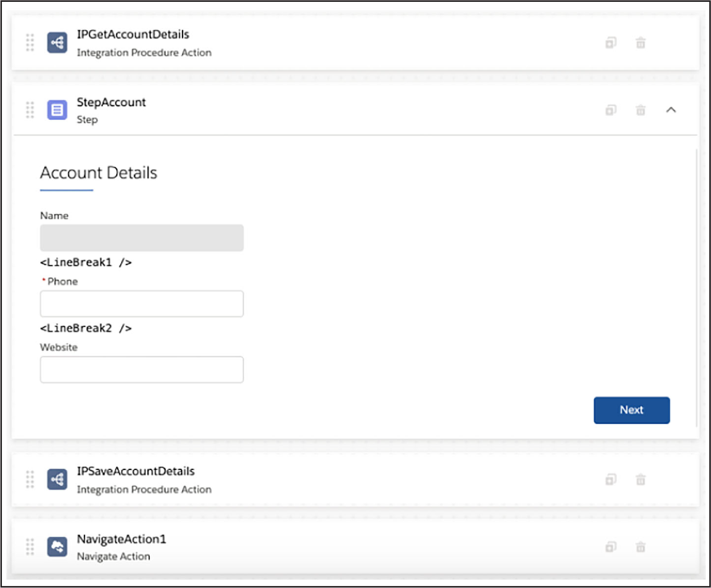Collapse the StepAccount step panel

click(x=672, y=110)
